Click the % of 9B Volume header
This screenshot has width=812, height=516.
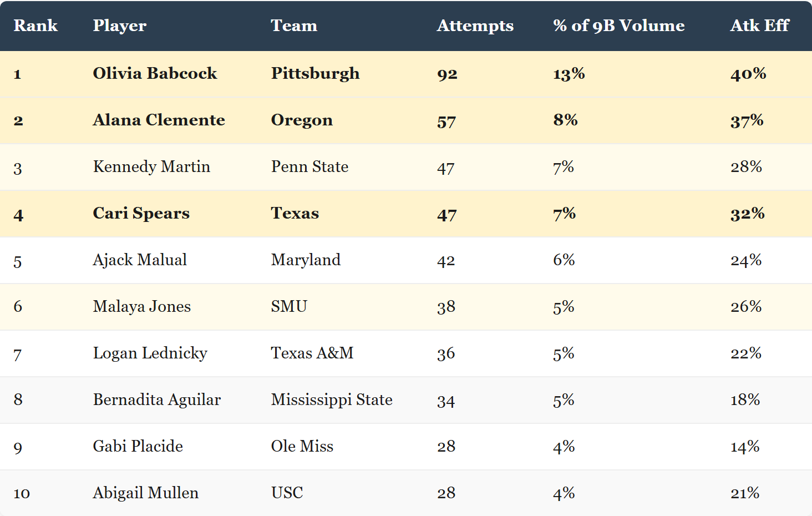click(618, 26)
